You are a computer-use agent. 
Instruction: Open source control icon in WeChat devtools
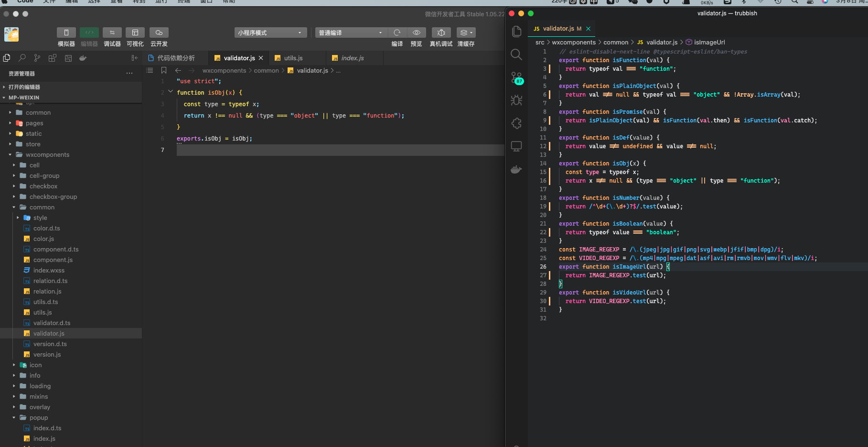click(x=37, y=58)
